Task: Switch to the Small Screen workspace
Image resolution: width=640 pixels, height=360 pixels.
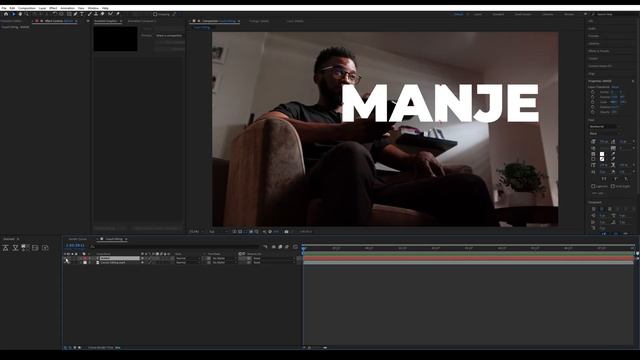Action: point(523,14)
